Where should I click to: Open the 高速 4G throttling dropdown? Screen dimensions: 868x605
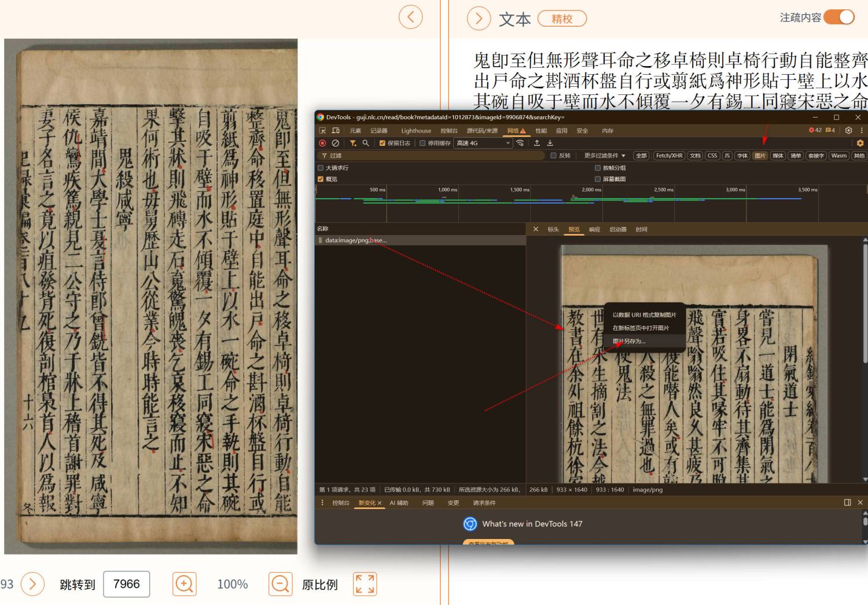point(483,143)
